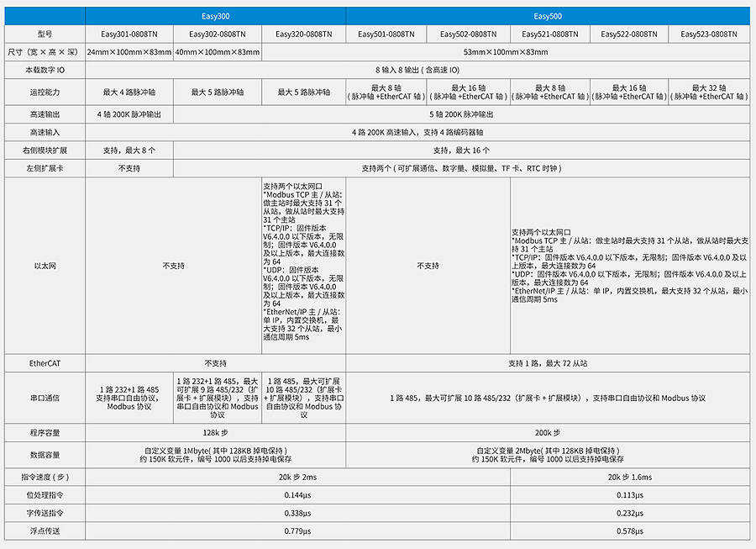Click the 0.578μs cell

pyautogui.click(x=630, y=531)
